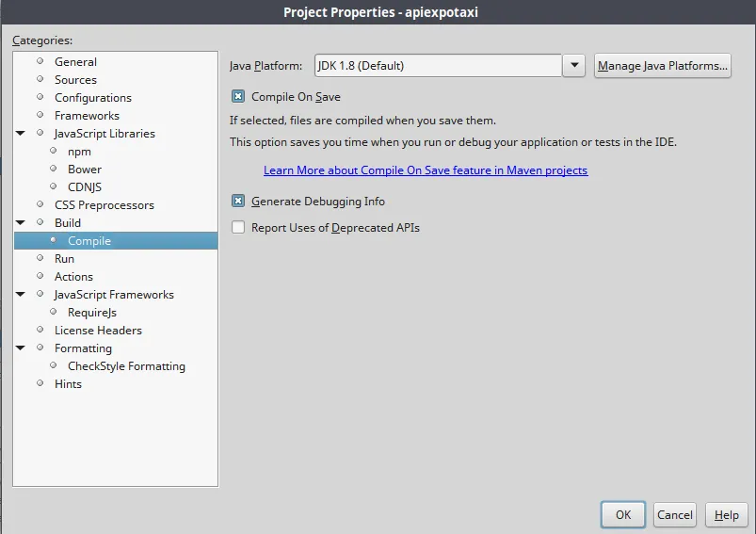Enable Report Uses of Deprecated APIs

pyautogui.click(x=238, y=227)
